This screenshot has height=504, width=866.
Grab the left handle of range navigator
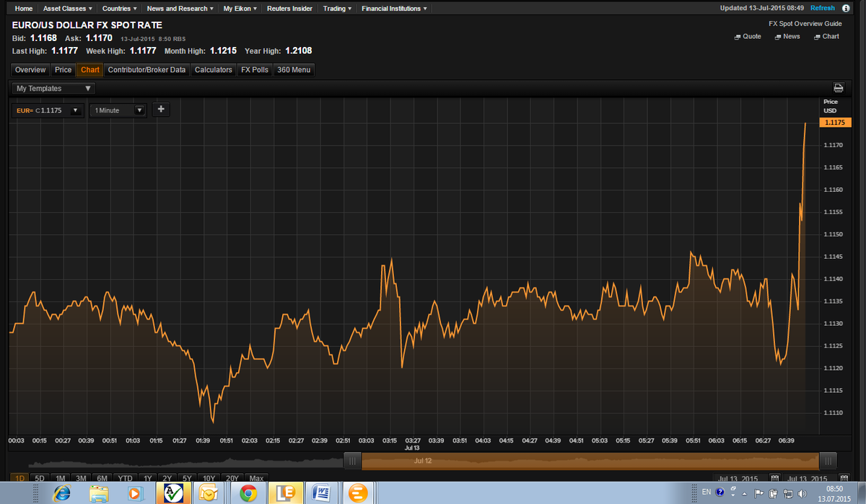click(353, 461)
